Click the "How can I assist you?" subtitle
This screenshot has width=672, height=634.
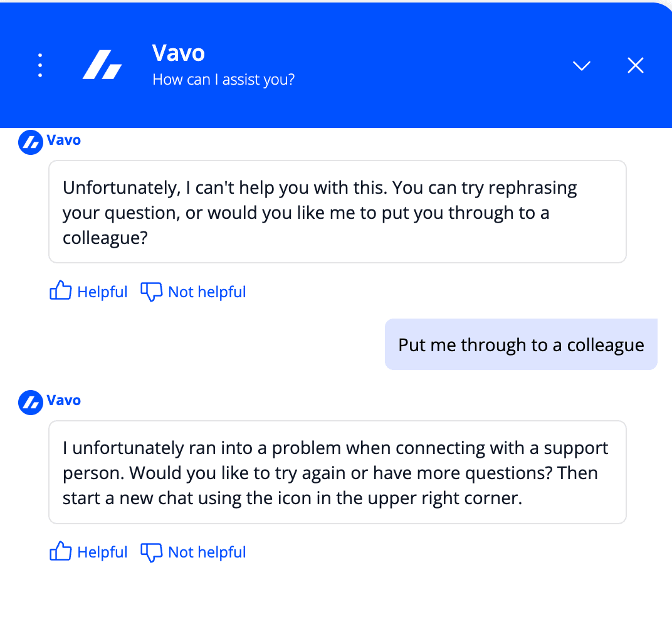[x=223, y=80]
